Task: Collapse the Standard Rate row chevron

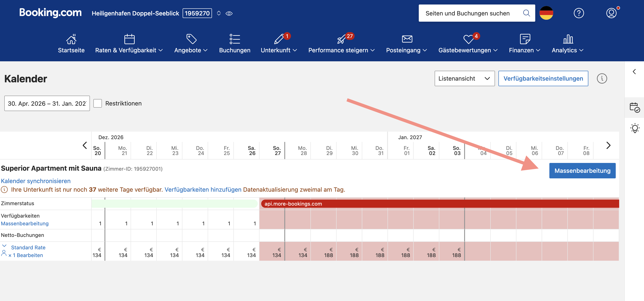Action: pyautogui.click(x=4, y=246)
